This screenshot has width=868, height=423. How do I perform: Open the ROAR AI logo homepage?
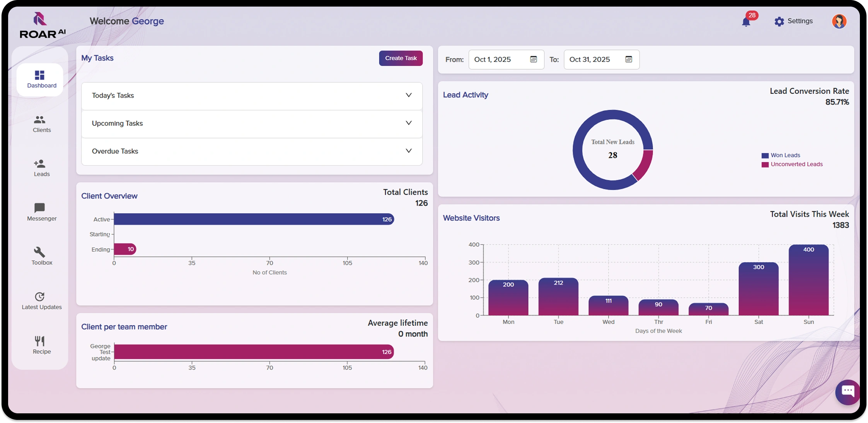[41, 24]
